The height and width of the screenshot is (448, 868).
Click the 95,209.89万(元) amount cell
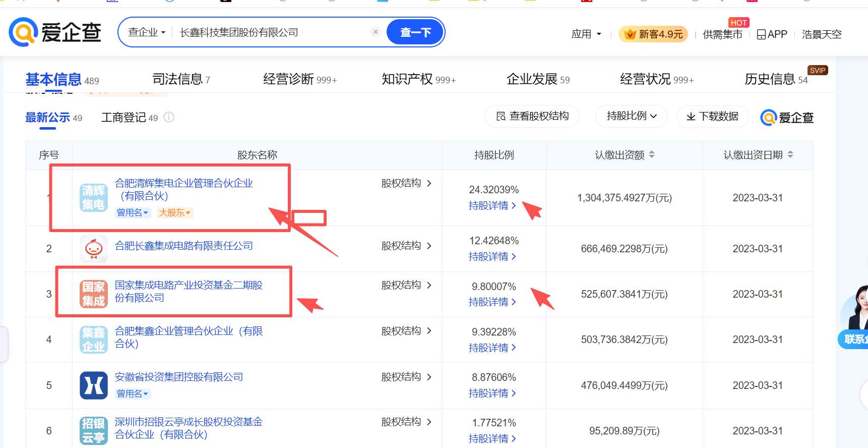click(x=625, y=431)
